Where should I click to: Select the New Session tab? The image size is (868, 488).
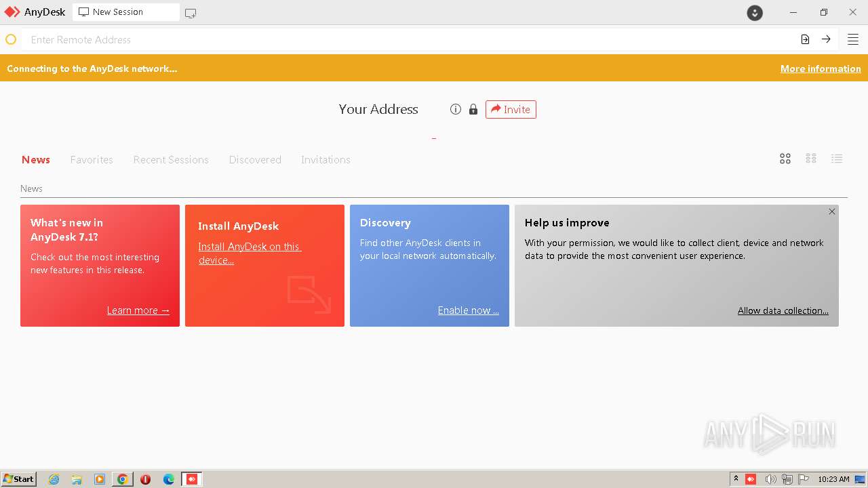(x=126, y=12)
